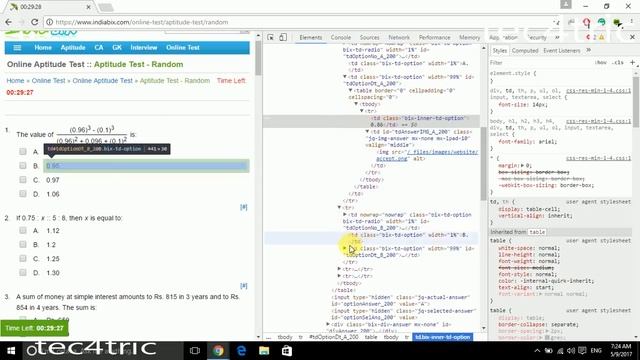640x360 pixels.
Task: Reload the page
Action: point(35,22)
